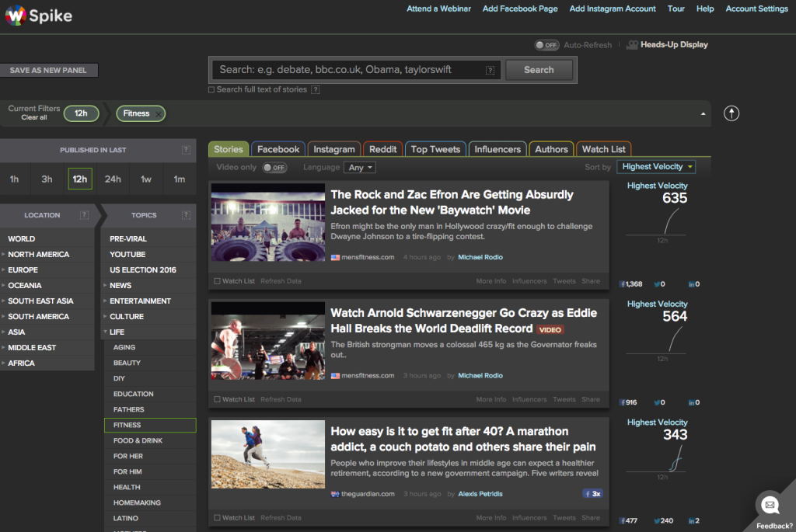Screen dimensions: 796x532
Task: Remove the Fitness filter with its X
Action: point(159,113)
